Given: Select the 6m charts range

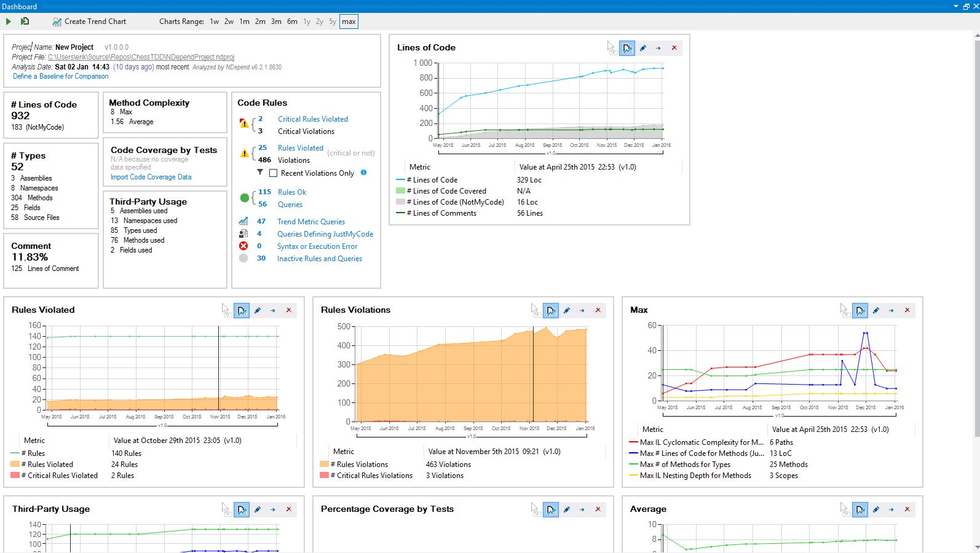Looking at the screenshot, I should (x=292, y=22).
